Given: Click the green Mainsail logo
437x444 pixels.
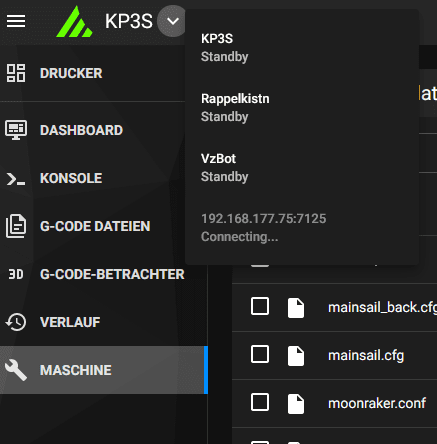Looking at the screenshot, I should tap(75, 22).
